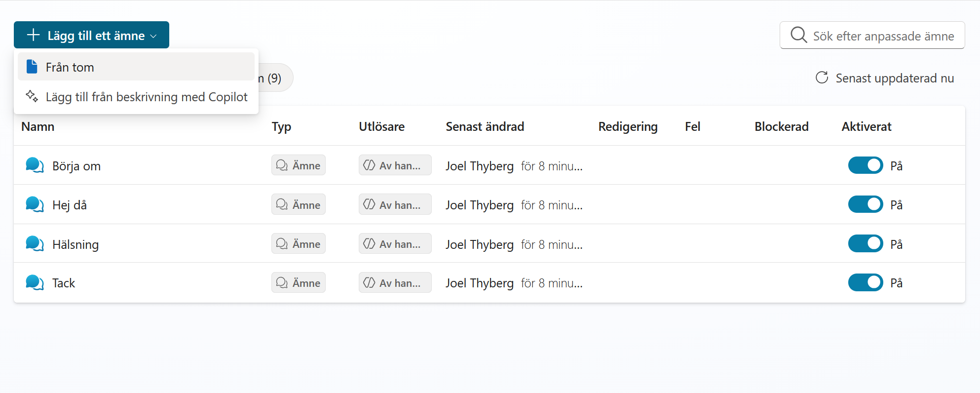
Task: Disable the Börja om topic toggle
Action: 866,165
